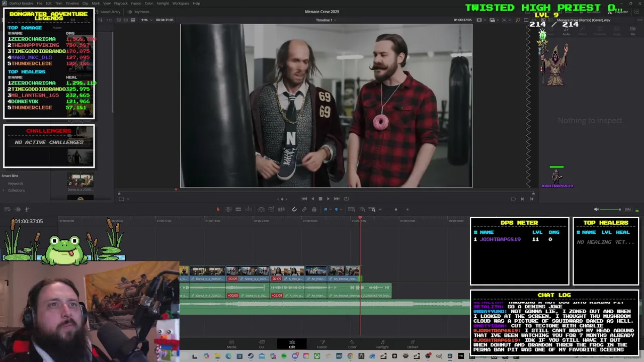Switch to the Fusion page
Screen dimensions: 644x362
tap(322, 344)
